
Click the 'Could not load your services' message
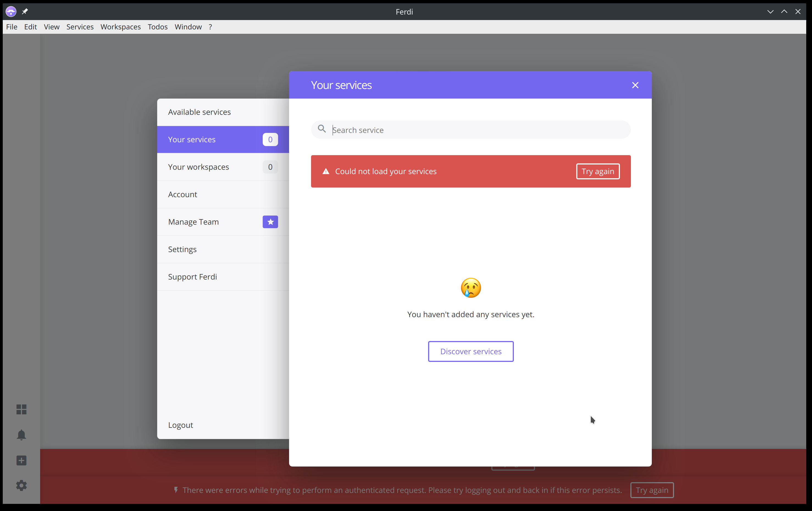pyautogui.click(x=386, y=171)
